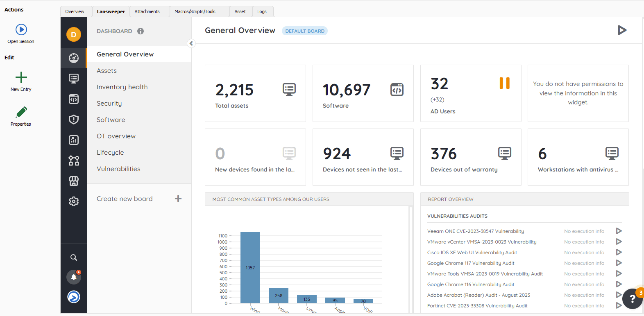The image size is (644, 316).
Task: Click the marketplace store sidebar icon
Action: 74,181
